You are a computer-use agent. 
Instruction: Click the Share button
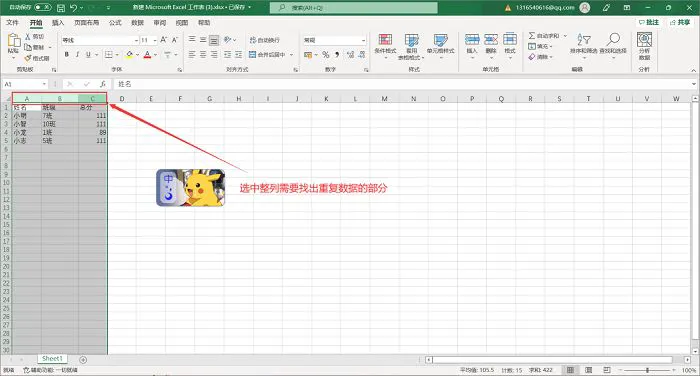tap(680, 22)
